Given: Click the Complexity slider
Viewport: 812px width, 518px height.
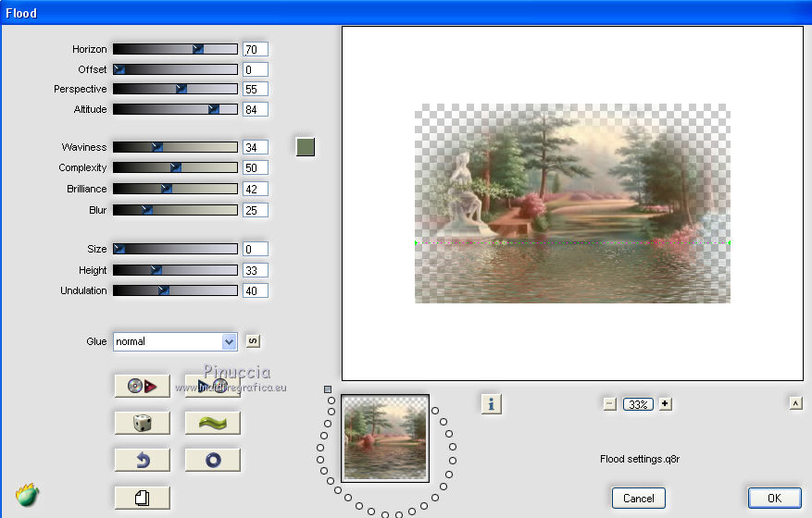Looking at the screenshot, I should tap(175, 167).
